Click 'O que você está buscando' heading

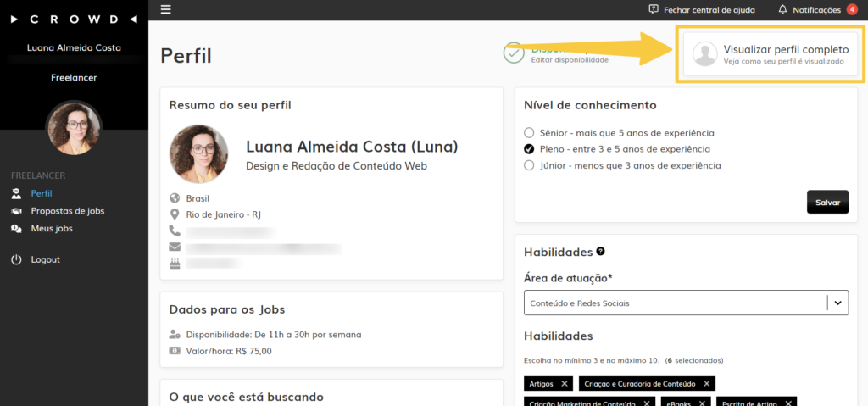tap(247, 397)
